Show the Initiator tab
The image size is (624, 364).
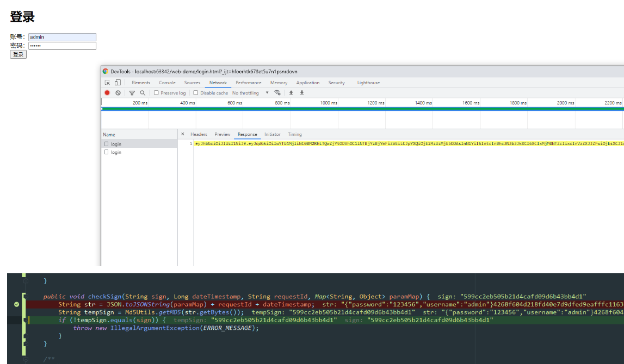pyautogui.click(x=272, y=134)
